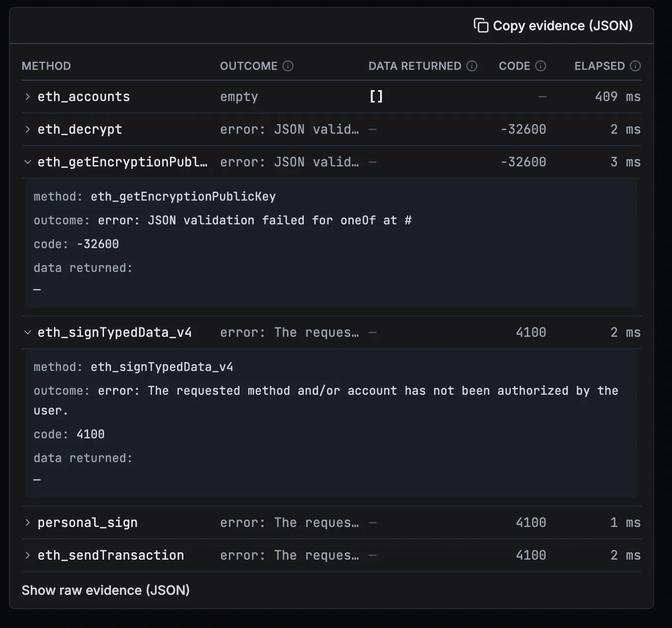Click the personal_sign truncated error outcome
672x628 pixels.
(x=289, y=523)
